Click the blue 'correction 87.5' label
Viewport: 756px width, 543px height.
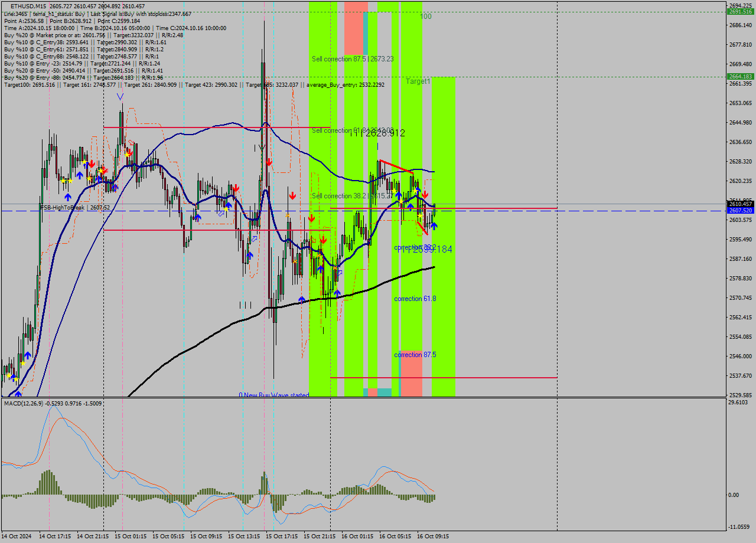click(415, 355)
